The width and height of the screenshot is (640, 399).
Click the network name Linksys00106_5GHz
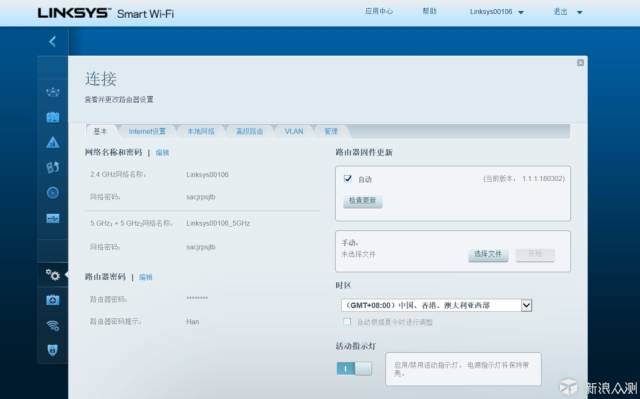point(218,223)
